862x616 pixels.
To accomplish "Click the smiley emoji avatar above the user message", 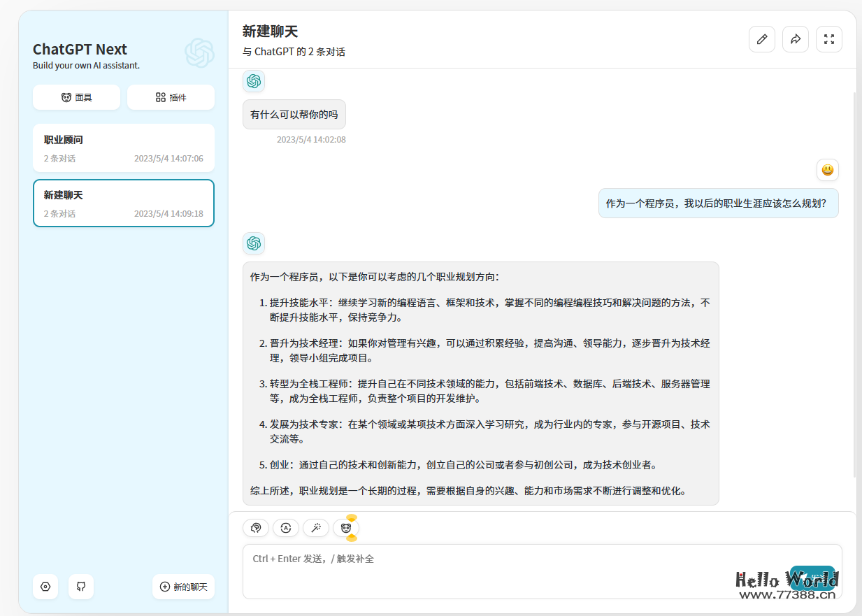I will pyautogui.click(x=828, y=170).
